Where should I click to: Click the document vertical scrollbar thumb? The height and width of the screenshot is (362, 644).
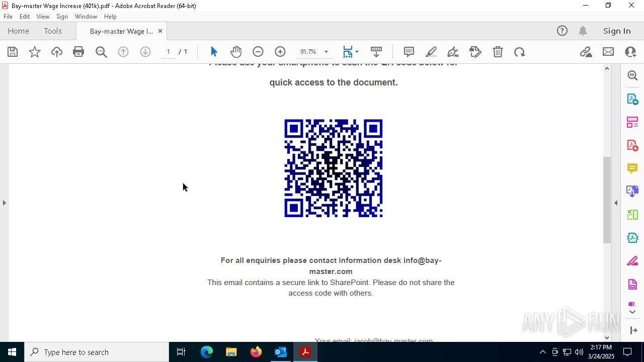click(607, 200)
